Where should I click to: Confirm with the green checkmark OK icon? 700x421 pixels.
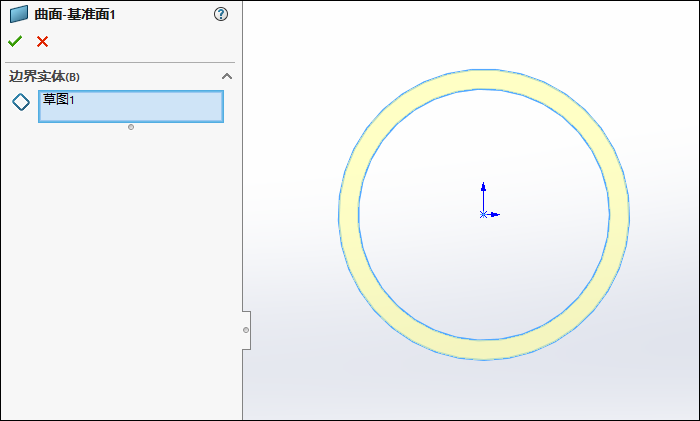[15, 42]
